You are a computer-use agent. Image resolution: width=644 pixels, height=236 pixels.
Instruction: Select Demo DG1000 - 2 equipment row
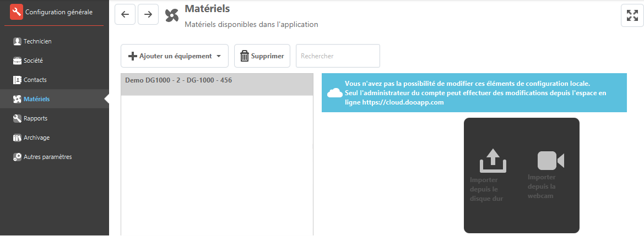point(217,85)
